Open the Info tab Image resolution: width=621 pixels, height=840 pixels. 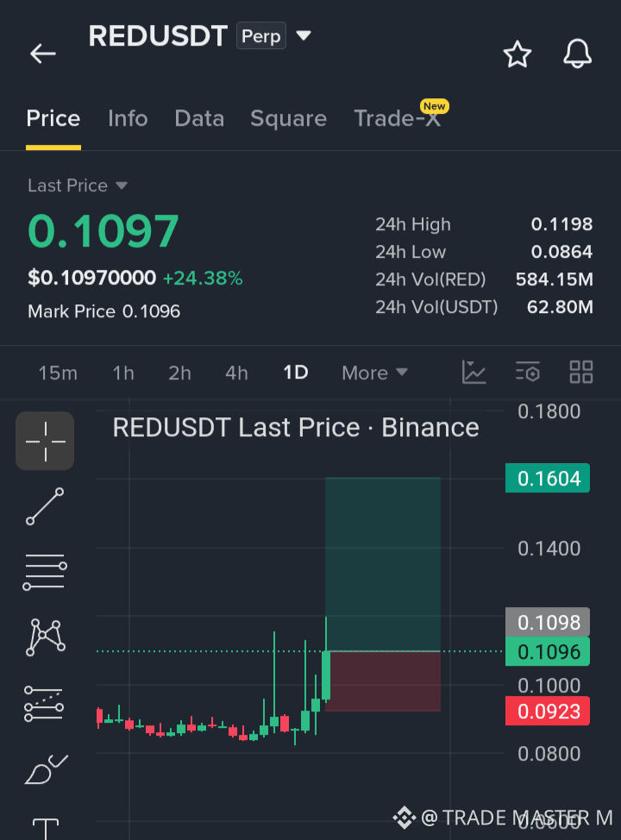(x=128, y=118)
